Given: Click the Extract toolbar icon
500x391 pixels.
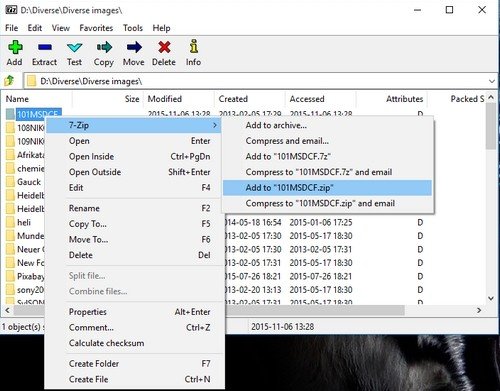Looking at the screenshot, I should click(45, 48).
